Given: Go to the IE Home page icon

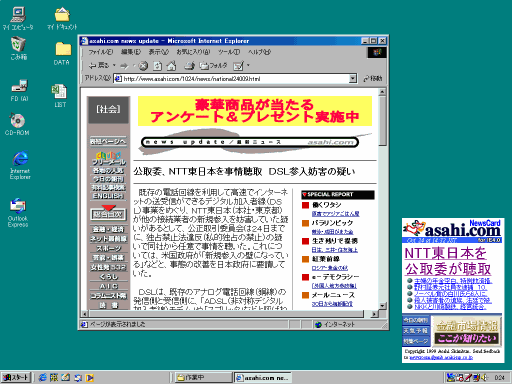Looking at the screenshot, I should click(171, 66).
